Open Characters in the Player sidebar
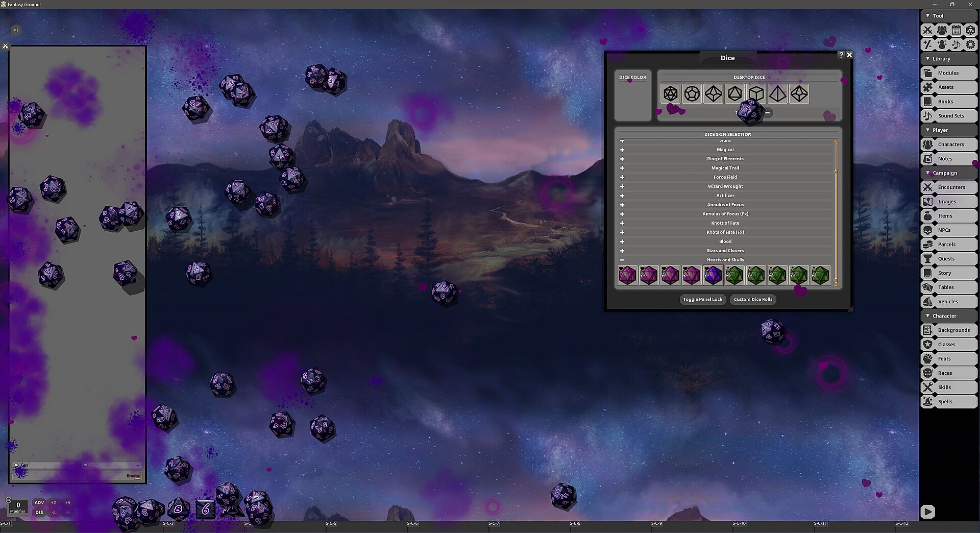Viewport: 980px width, 533px height. [x=949, y=144]
